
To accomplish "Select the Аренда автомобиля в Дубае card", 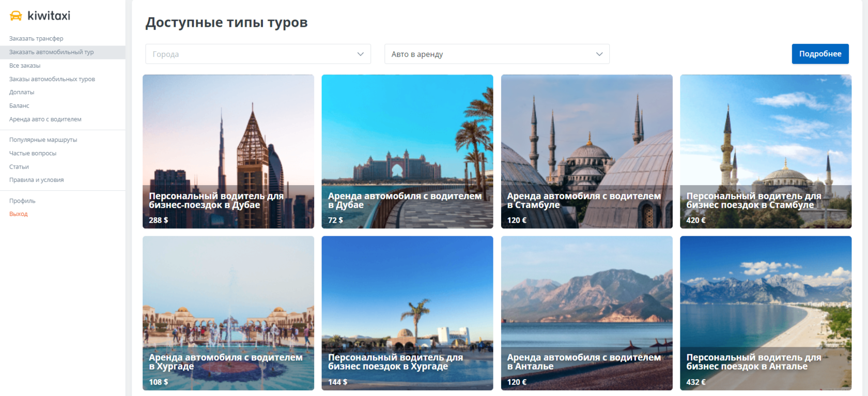I will 407,151.
